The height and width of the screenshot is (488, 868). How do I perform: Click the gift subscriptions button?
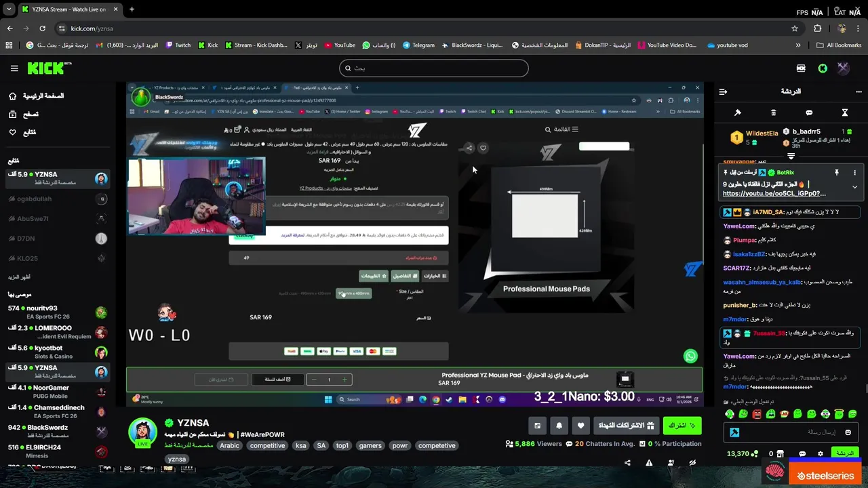[x=626, y=426]
